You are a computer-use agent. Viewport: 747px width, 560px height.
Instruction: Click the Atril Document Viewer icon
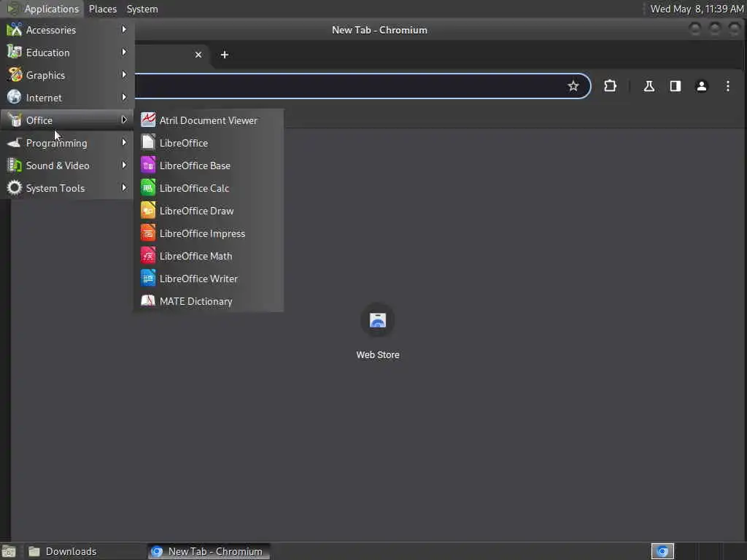click(x=147, y=120)
